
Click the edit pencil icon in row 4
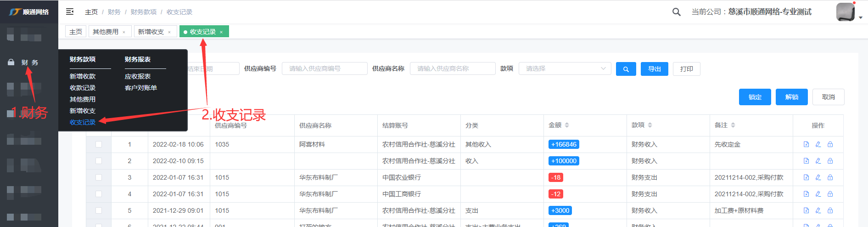818,194
